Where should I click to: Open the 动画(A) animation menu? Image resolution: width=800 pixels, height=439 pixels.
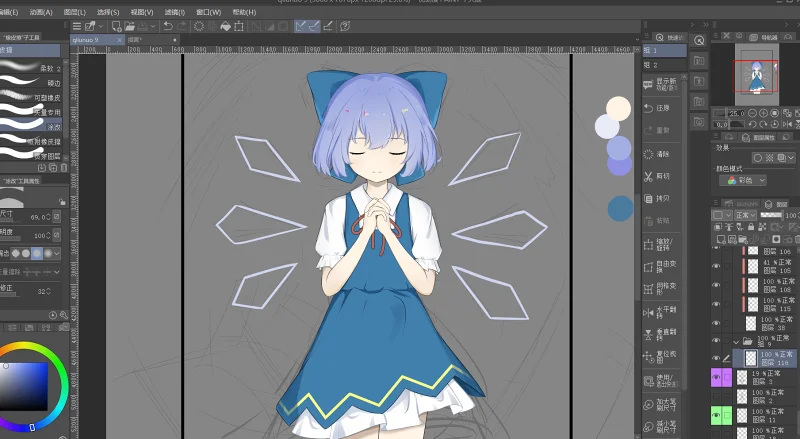click(41, 12)
